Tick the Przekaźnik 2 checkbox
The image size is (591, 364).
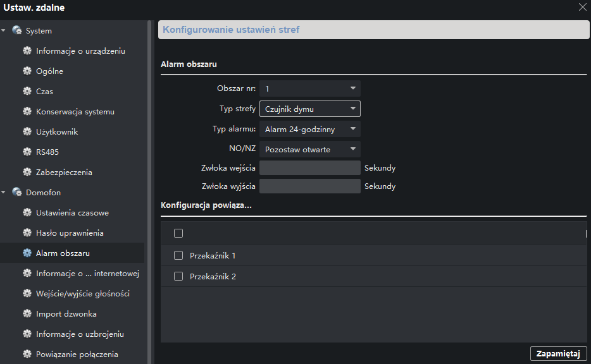[x=178, y=276]
